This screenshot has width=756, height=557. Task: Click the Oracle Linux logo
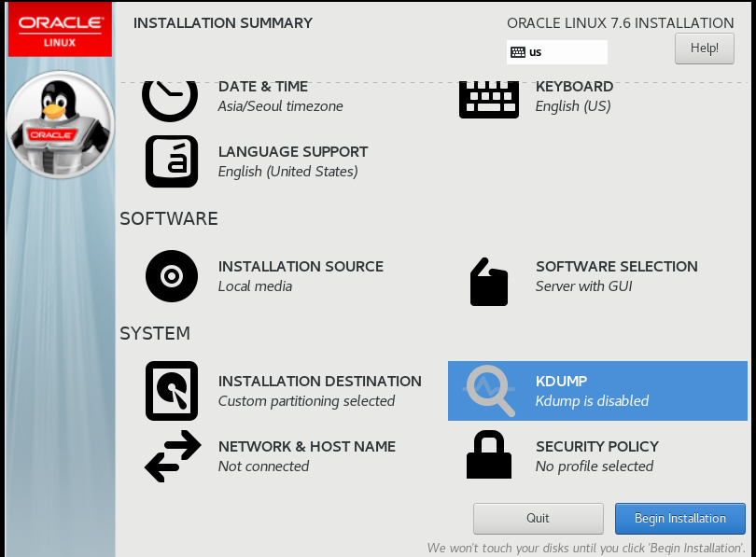tap(61, 30)
